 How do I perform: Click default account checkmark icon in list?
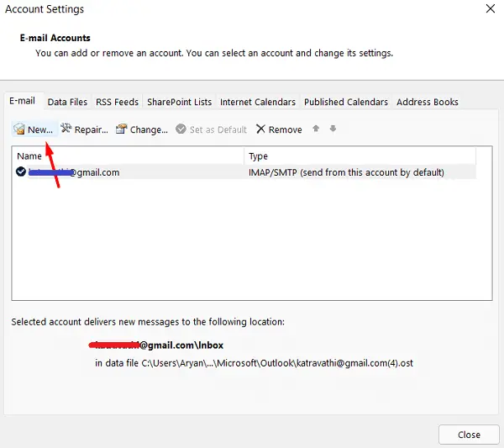[x=21, y=172]
